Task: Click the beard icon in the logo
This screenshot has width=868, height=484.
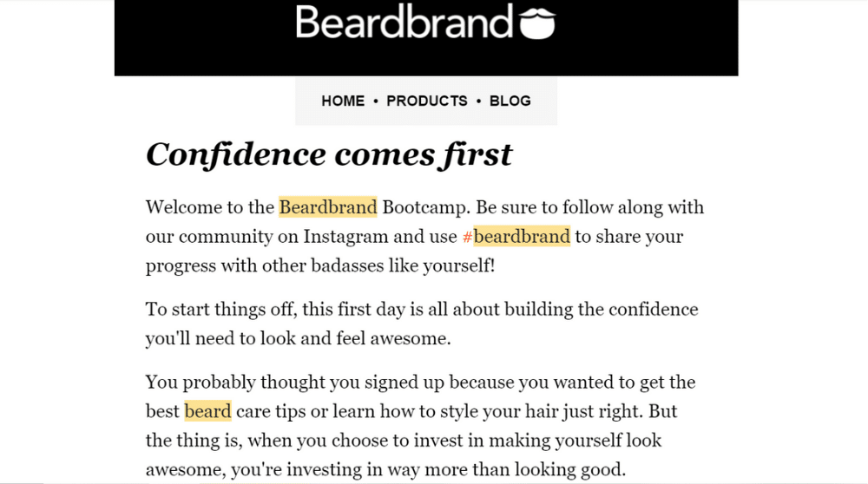Action: coord(537,23)
